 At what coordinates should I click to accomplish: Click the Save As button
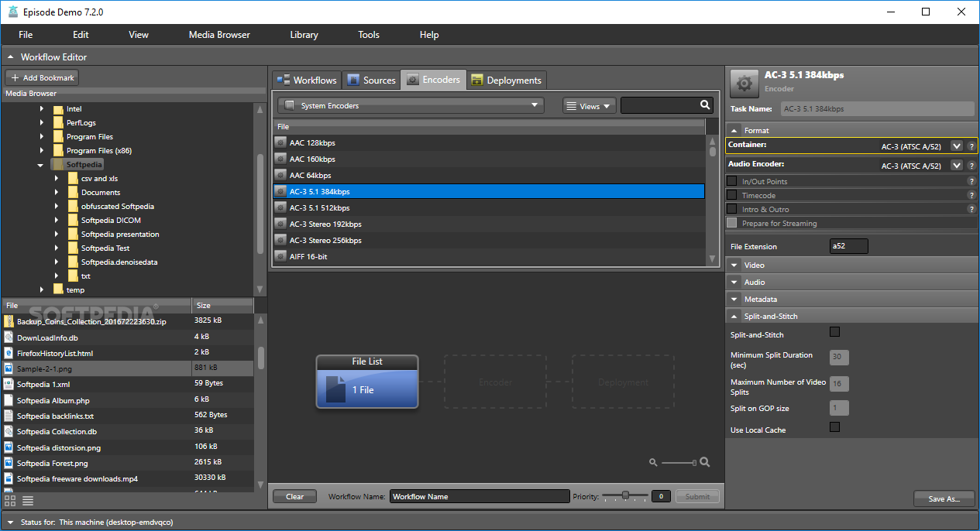point(944,499)
